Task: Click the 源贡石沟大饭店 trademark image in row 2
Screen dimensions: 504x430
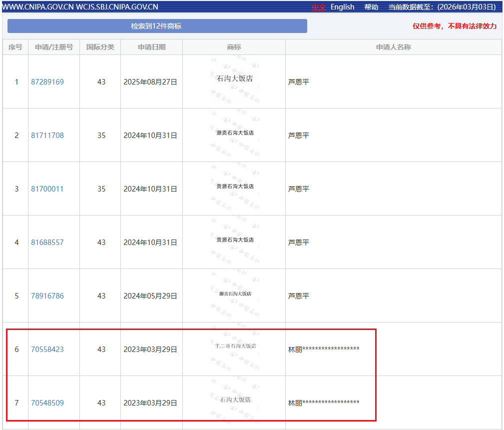Action: [x=234, y=133]
